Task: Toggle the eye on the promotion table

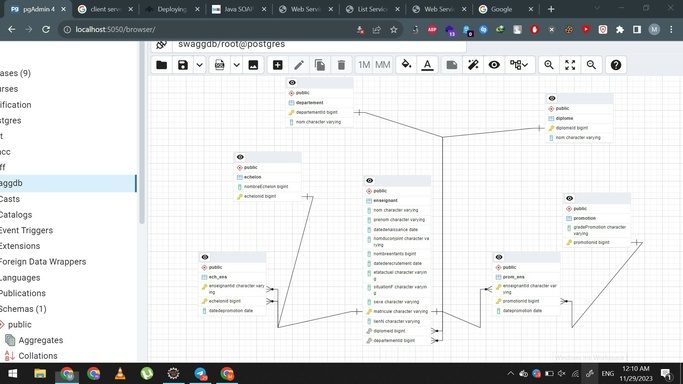Action: point(569,198)
